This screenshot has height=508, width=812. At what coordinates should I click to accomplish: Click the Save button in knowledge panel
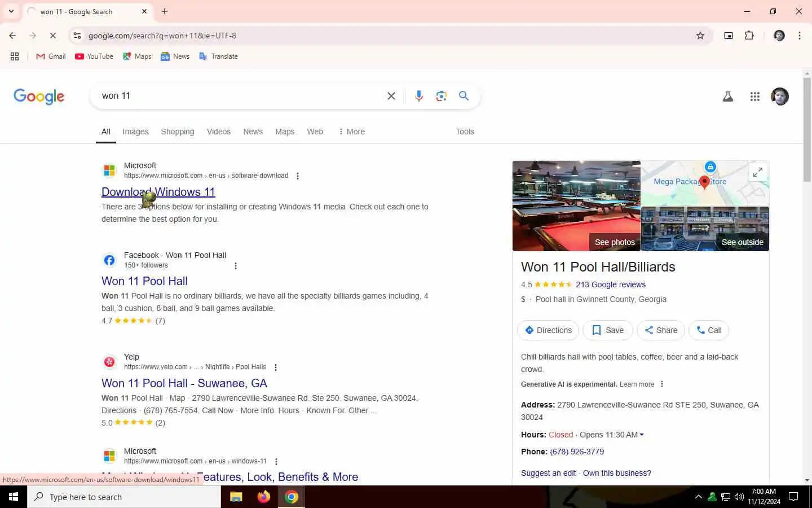[608, 330]
